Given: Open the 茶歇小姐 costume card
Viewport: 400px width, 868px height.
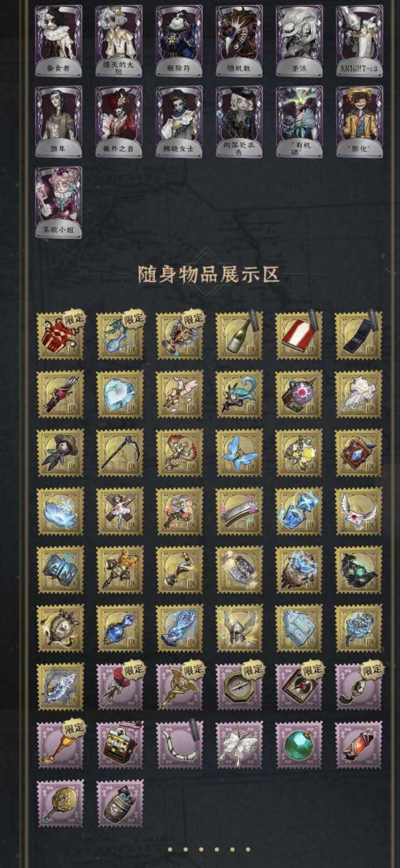Looking at the screenshot, I should pyautogui.click(x=59, y=202).
